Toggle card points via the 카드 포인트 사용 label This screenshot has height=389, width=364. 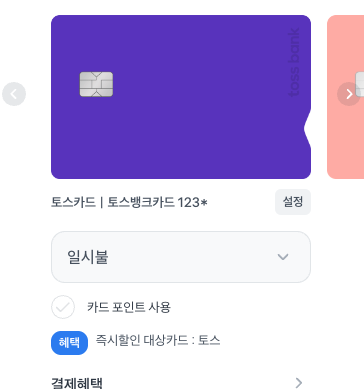tap(129, 307)
